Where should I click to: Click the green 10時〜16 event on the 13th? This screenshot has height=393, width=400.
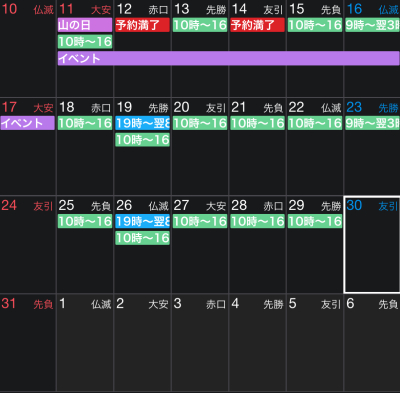click(x=200, y=25)
